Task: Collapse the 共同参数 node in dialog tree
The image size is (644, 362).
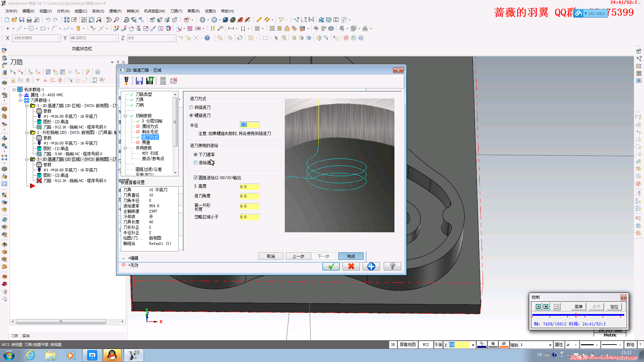Action: click(x=125, y=148)
